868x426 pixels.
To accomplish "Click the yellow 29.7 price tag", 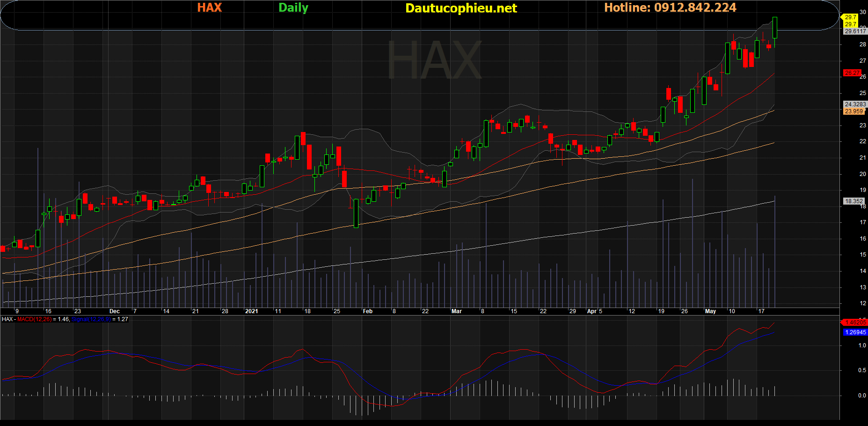I will 850,17.
